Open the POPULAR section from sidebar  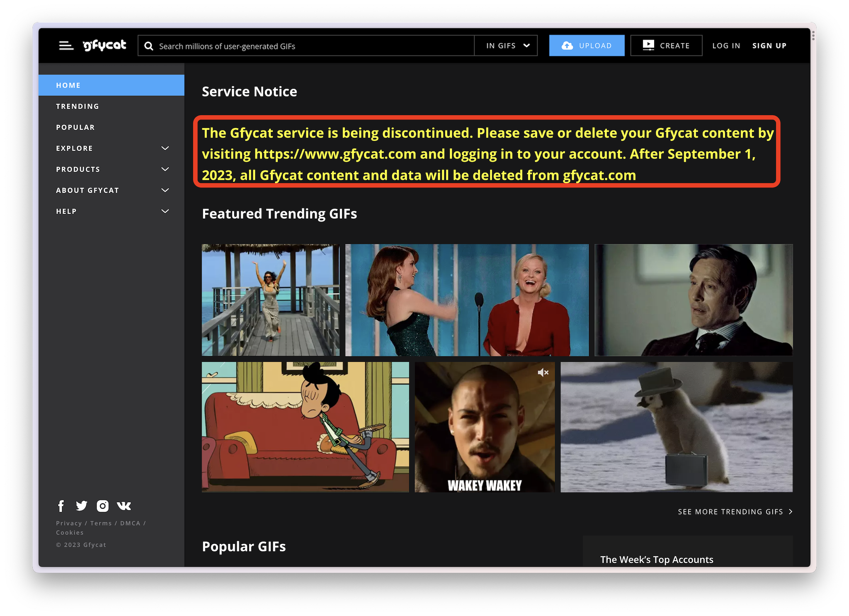[x=75, y=127]
